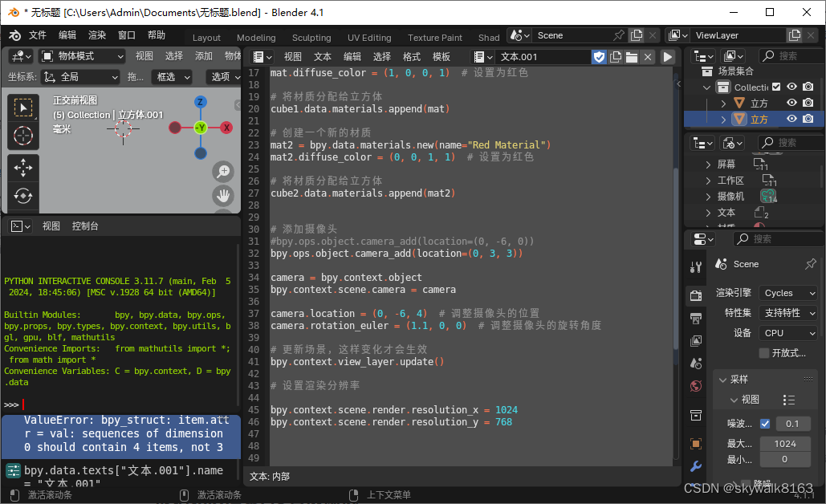Click the 1024 max samples field
This screenshot has height=504, width=826.
click(x=785, y=444)
